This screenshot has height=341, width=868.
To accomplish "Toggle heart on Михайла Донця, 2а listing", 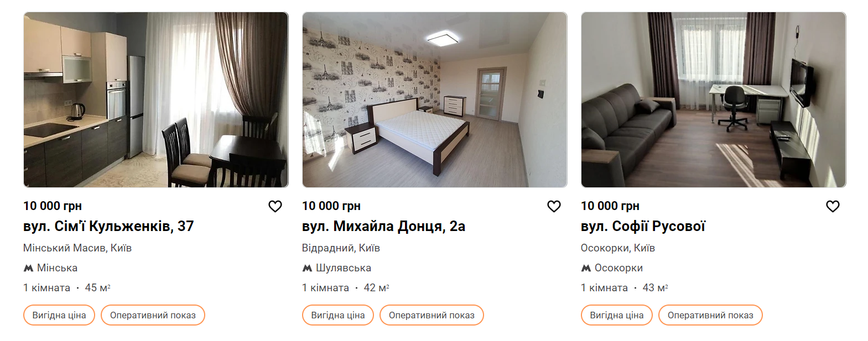I will [554, 206].
